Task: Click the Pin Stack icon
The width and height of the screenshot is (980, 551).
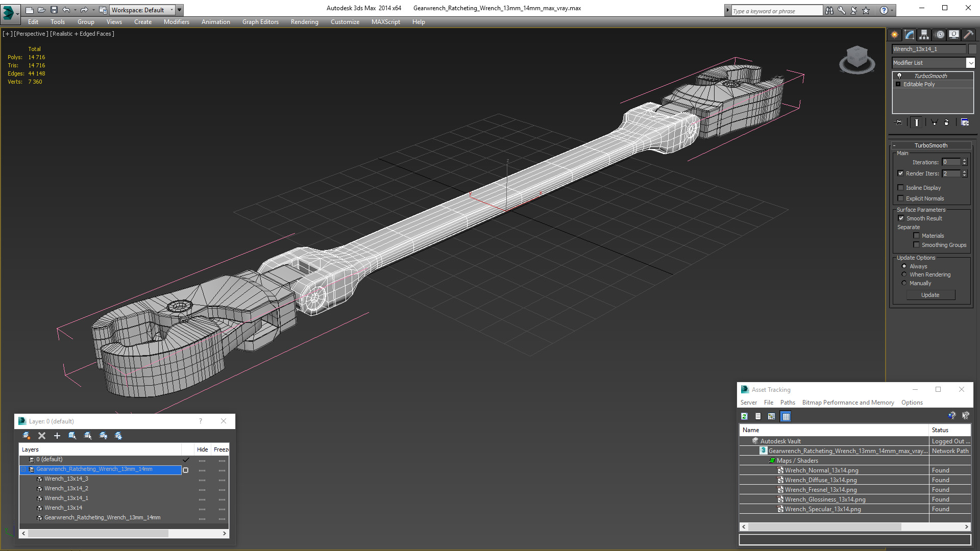Action: (x=899, y=122)
